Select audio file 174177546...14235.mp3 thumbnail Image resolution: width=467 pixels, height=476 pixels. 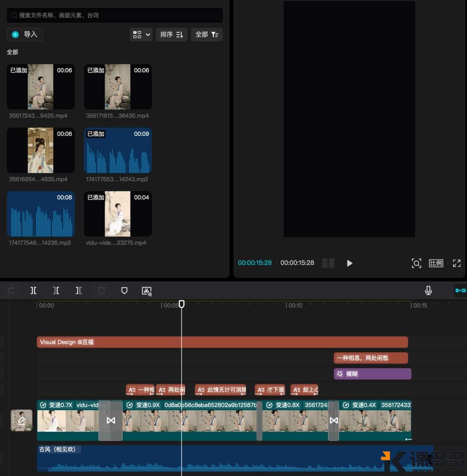pyautogui.click(x=41, y=214)
